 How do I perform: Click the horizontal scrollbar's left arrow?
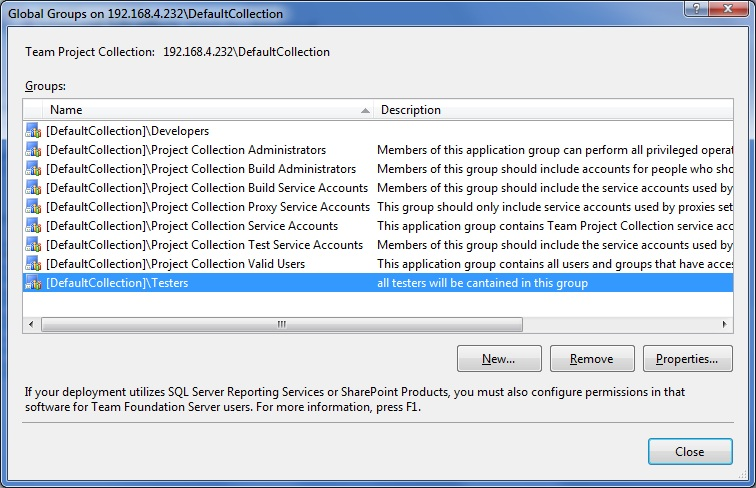[x=32, y=324]
